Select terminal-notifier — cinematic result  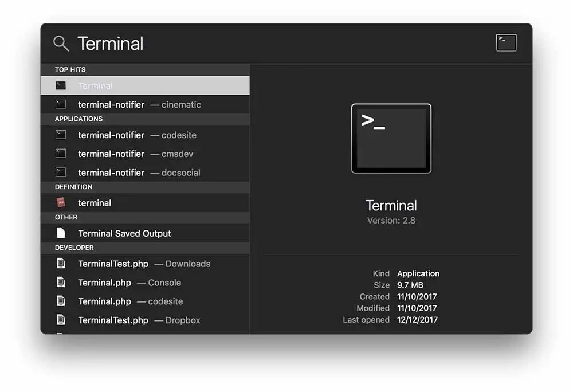[145, 104]
